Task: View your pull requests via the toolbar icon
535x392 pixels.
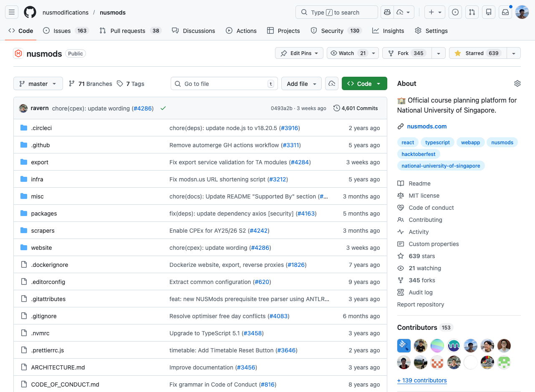Action: click(x=472, y=12)
